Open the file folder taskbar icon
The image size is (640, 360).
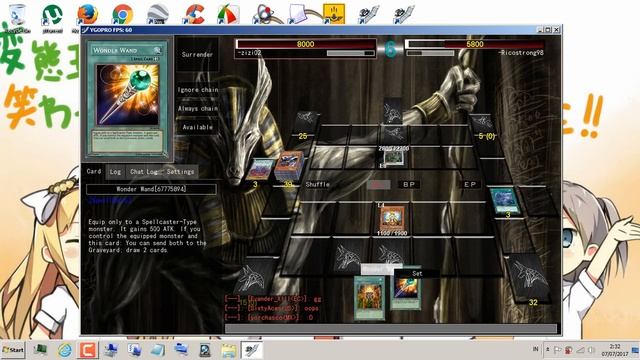[x=229, y=350]
